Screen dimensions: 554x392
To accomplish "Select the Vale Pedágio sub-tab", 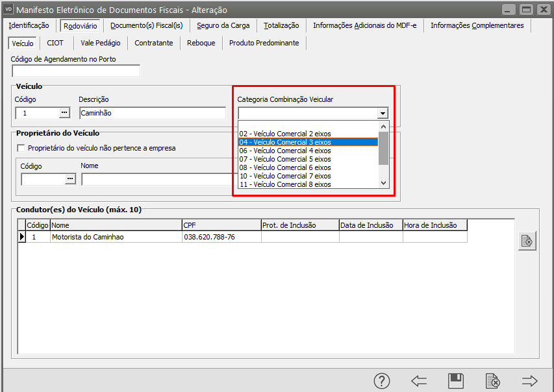I will tap(100, 43).
